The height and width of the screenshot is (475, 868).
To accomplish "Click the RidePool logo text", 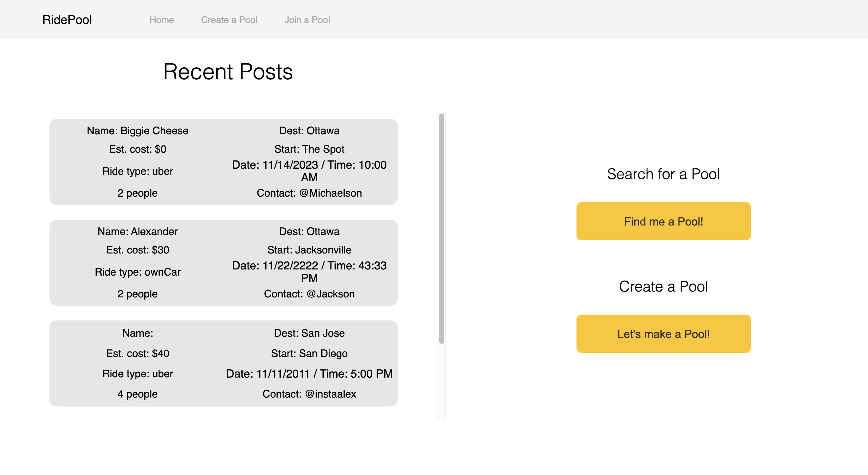I will click(67, 20).
